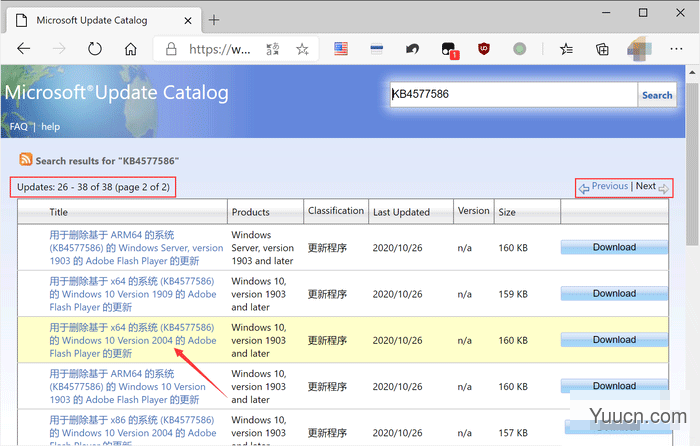Click the browser forward arrow
The height and width of the screenshot is (446, 700).
[x=59, y=48]
